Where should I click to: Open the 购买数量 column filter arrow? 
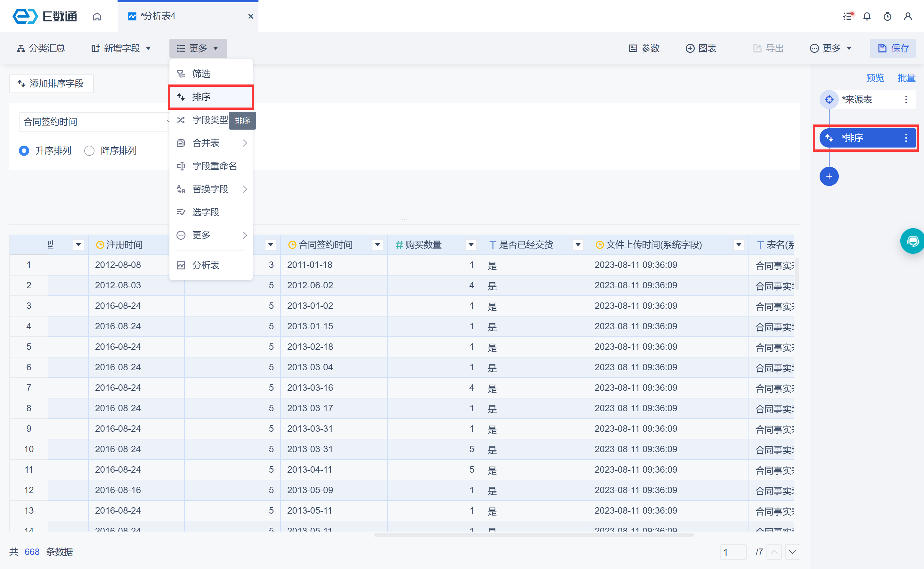471,245
